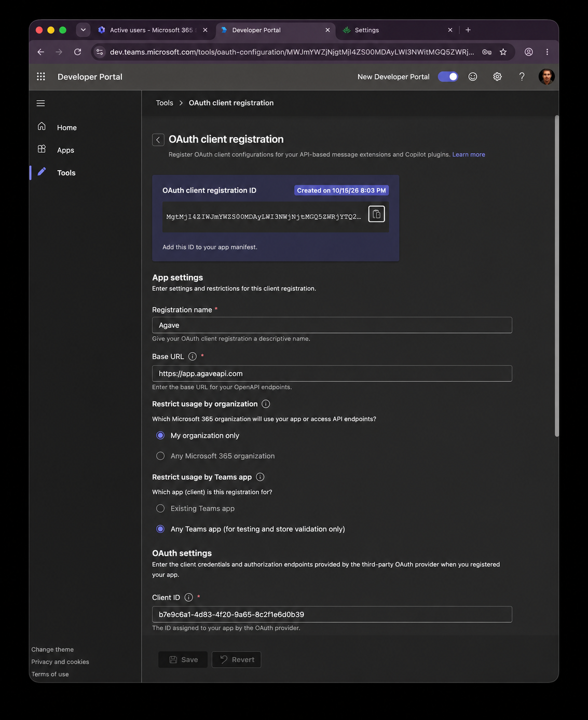Click the Base URL input field
This screenshot has height=720, width=588.
(x=332, y=373)
